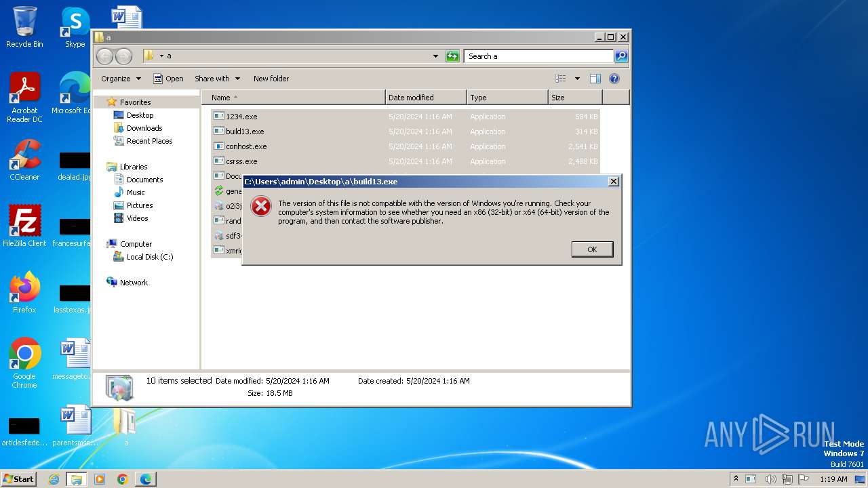
Task: Open the Share with dropdown
Action: tap(217, 79)
